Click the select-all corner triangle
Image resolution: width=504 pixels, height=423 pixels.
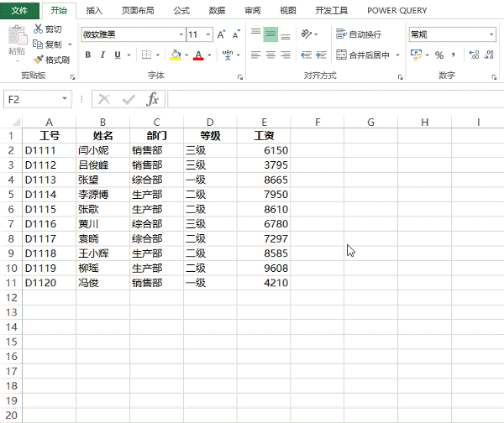coord(16,122)
